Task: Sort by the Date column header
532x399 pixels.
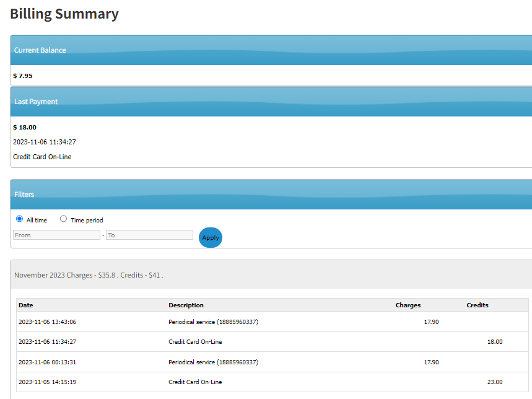Action: point(26,305)
